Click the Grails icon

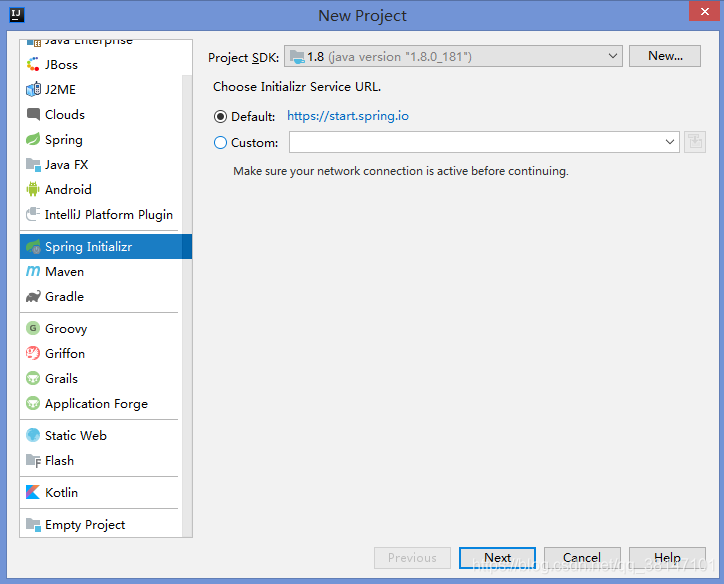click(33, 379)
